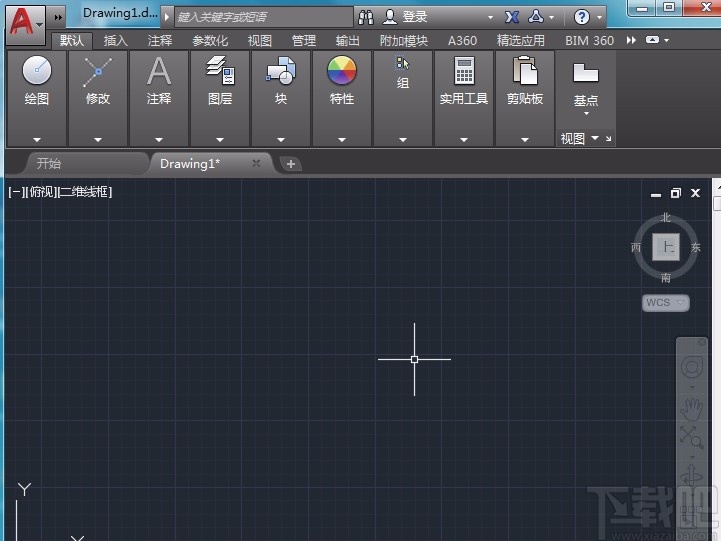Expand the quick access toolbar arrows
Image resolution: width=721 pixels, height=541 pixels.
pos(58,17)
